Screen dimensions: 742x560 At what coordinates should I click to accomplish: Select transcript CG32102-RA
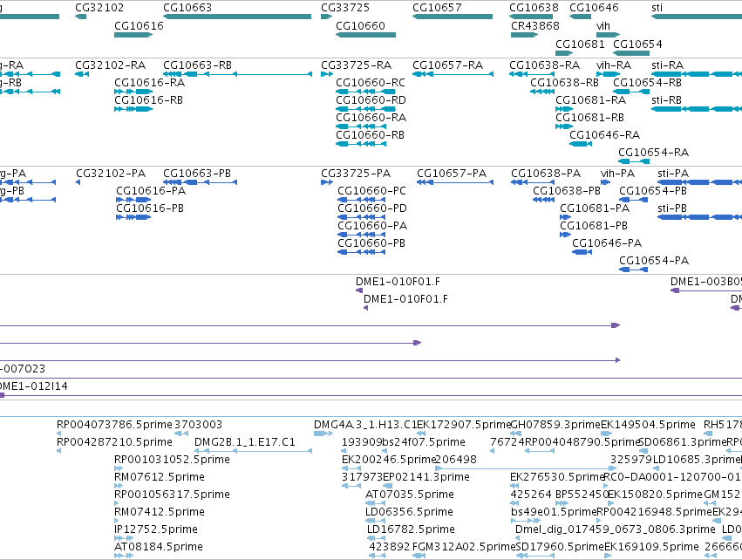click(110, 65)
